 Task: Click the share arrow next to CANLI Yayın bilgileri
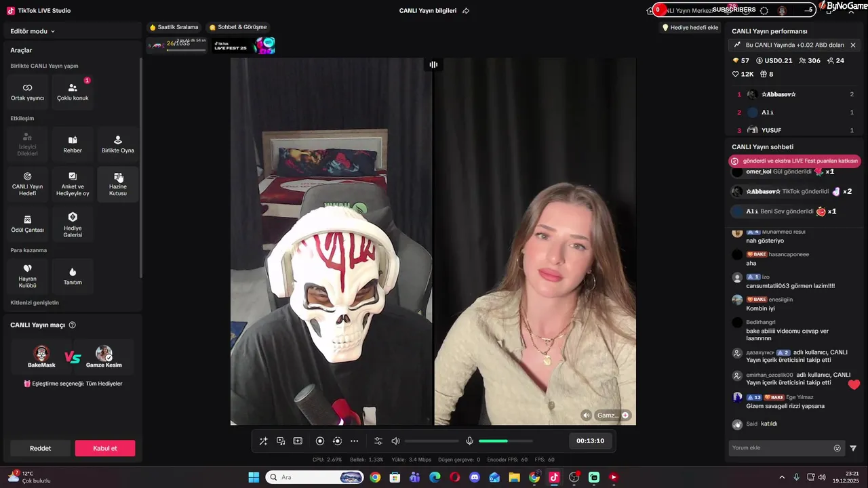point(466,11)
